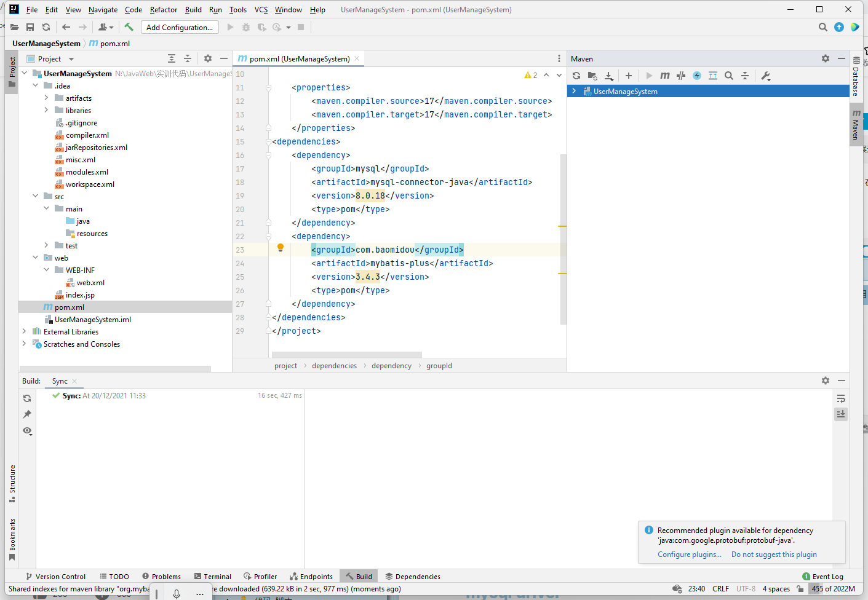The height and width of the screenshot is (600, 868).
Task: Click Download Sources and Documentation icon
Action: (x=608, y=76)
